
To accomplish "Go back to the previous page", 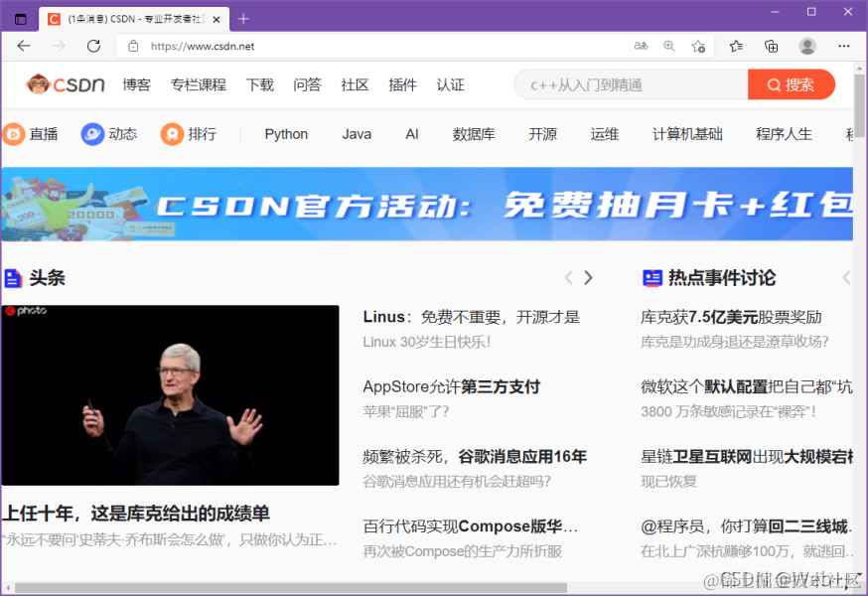I will coord(24,46).
